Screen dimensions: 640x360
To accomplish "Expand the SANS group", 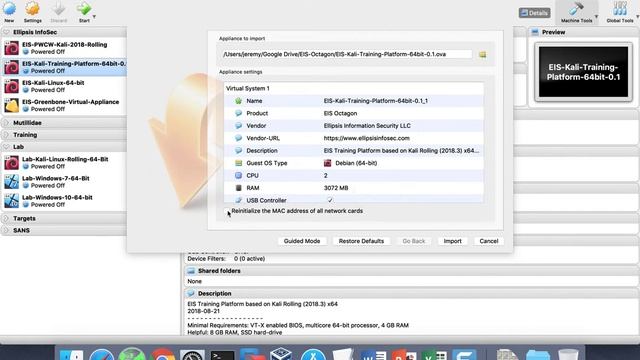I will (6, 230).
